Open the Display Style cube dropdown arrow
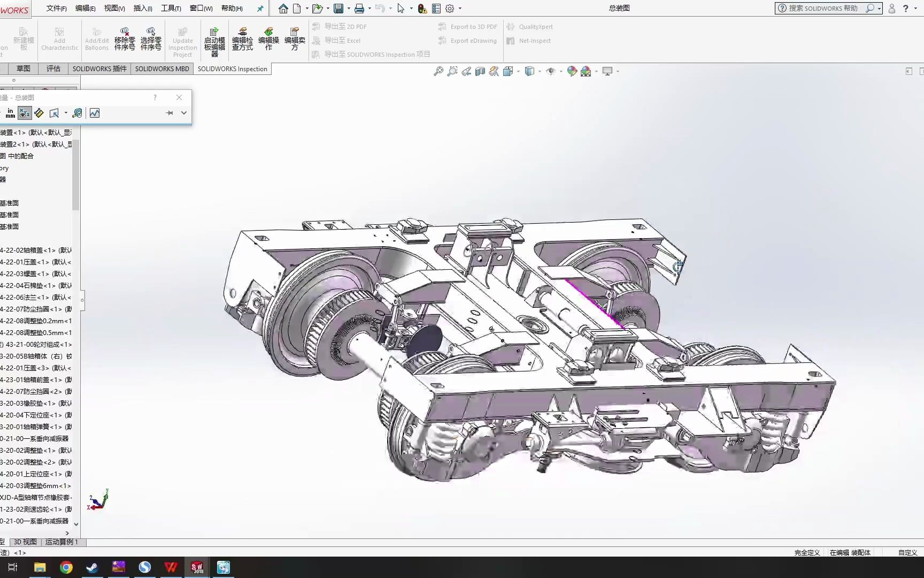The height and width of the screenshot is (578, 924). 540,71
